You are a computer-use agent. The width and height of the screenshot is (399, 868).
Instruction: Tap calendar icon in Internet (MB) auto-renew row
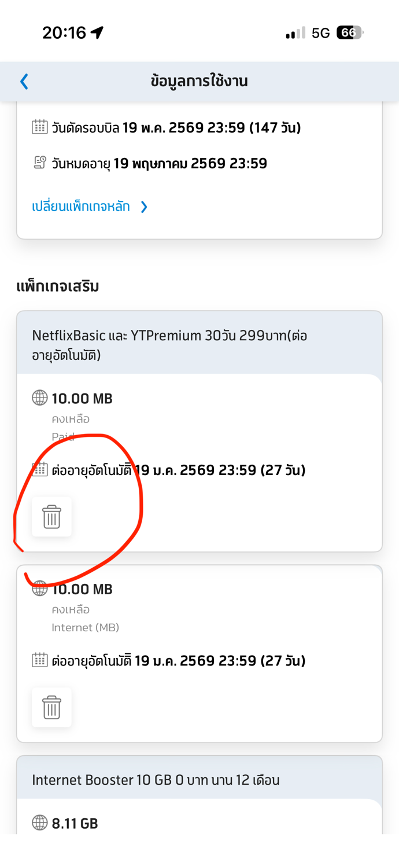coord(40,660)
